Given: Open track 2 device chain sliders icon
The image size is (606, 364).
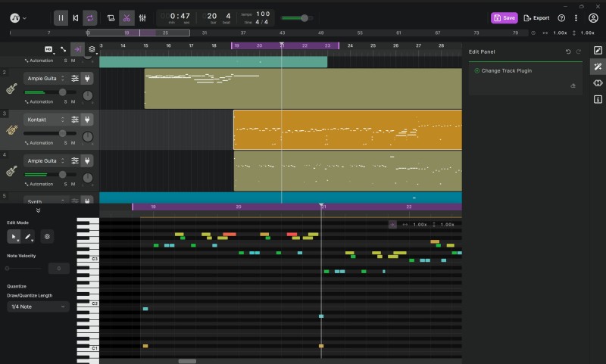Looking at the screenshot, I should click(75, 79).
